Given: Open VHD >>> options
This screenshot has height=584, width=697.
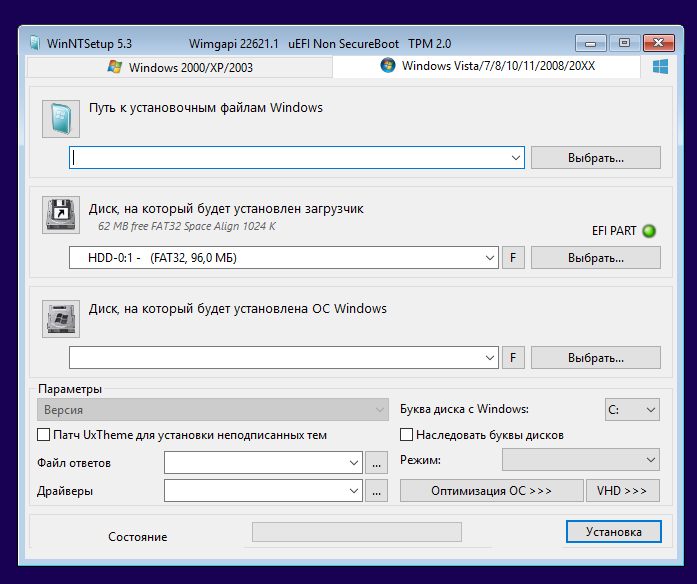Looking at the screenshot, I should click(x=622, y=491).
